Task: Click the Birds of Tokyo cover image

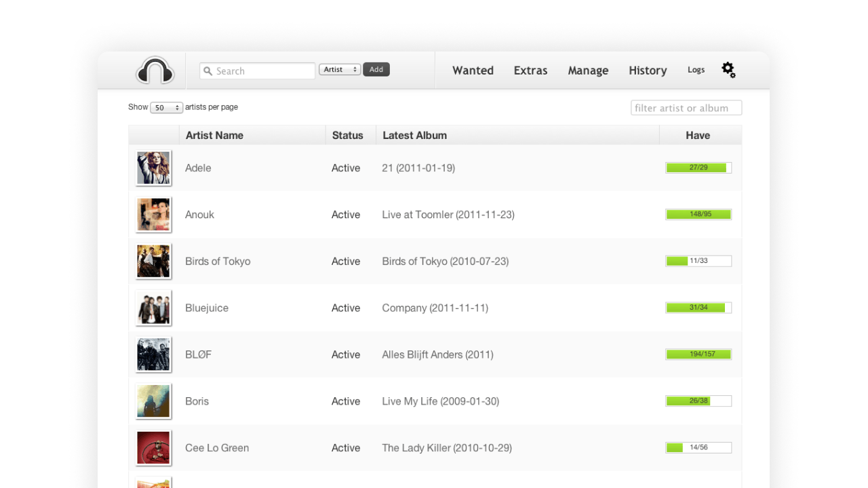Action: tap(153, 262)
